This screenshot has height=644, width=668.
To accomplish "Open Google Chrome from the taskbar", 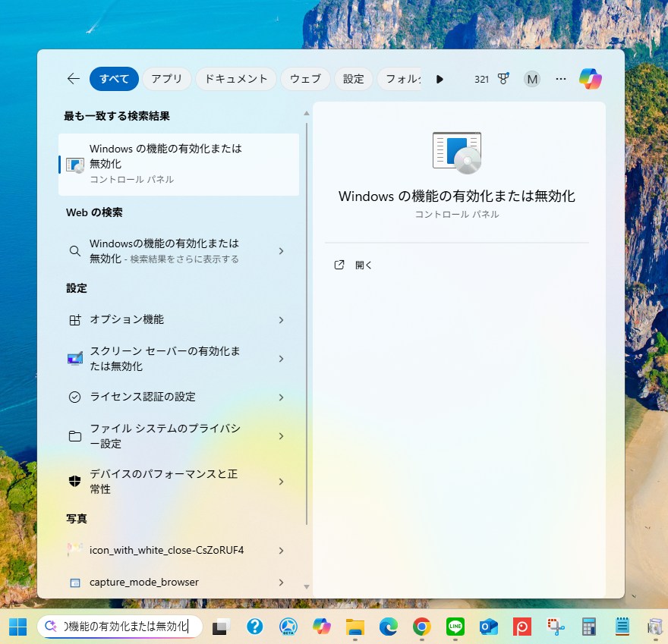I will (x=422, y=627).
